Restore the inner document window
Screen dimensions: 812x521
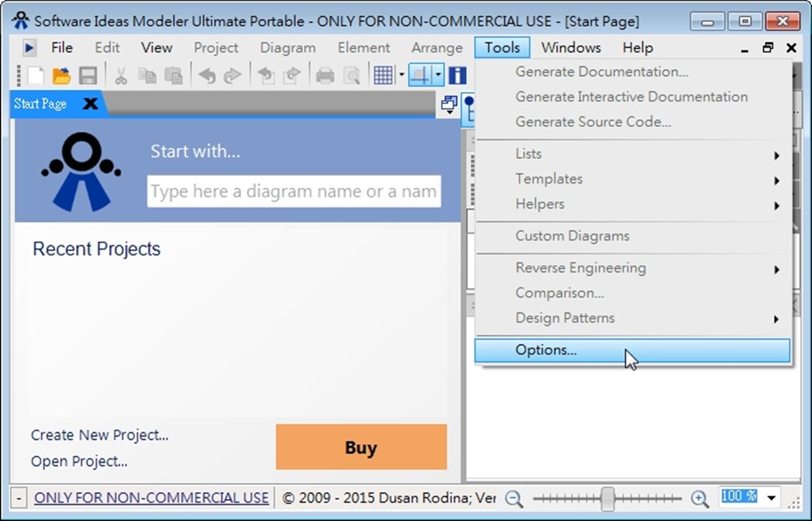(768, 47)
